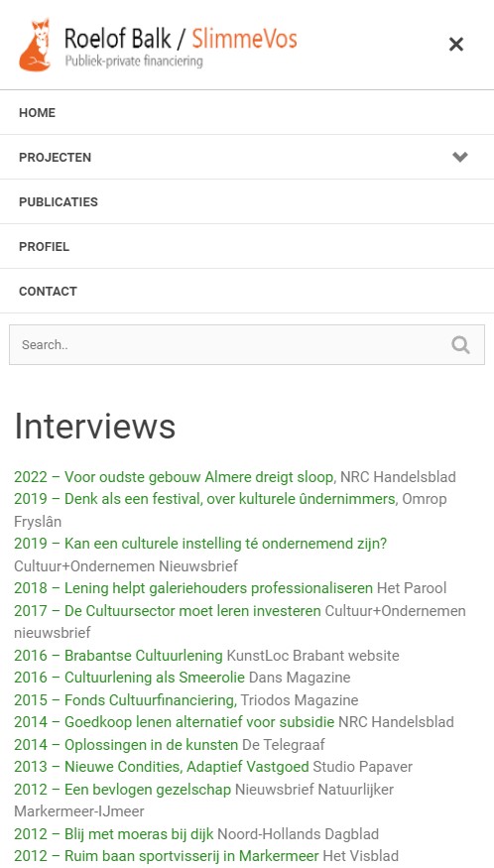Screen dimensions: 494x868
Task: Open the Denk als een festival interview
Action: pyautogui.click(x=205, y=499)
